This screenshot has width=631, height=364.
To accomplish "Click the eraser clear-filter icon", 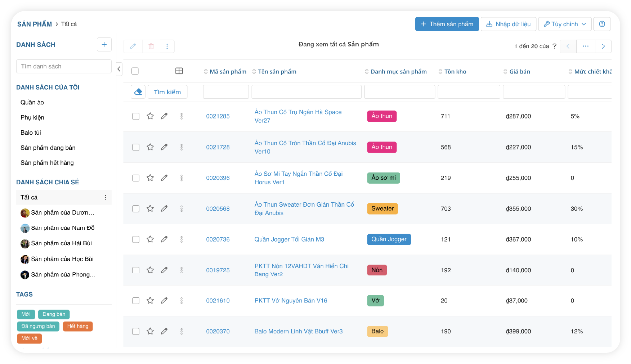I will (x=138, y=92).
